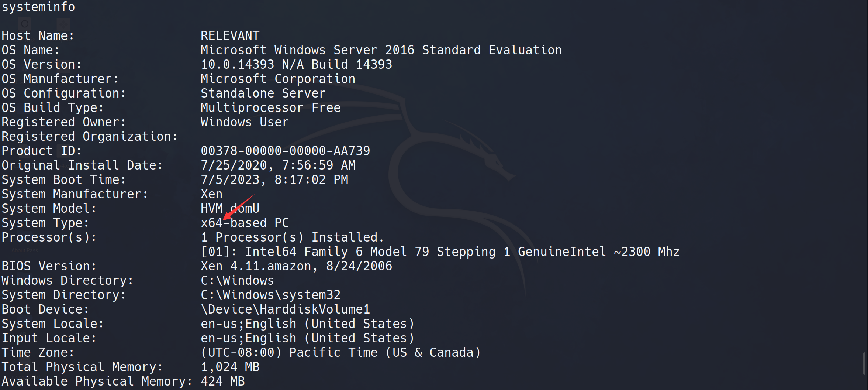Image resolution: width=868 pixels, height=390 pixels.
Task: Click the original install date 7/25/2020
Action: (278, 165)
